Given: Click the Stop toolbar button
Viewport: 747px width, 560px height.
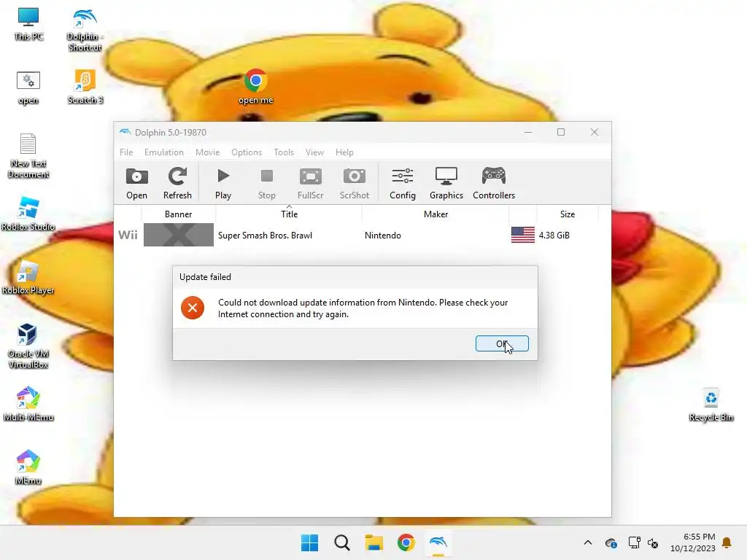Looking at the screenshot, I should [x=267, y=183].
